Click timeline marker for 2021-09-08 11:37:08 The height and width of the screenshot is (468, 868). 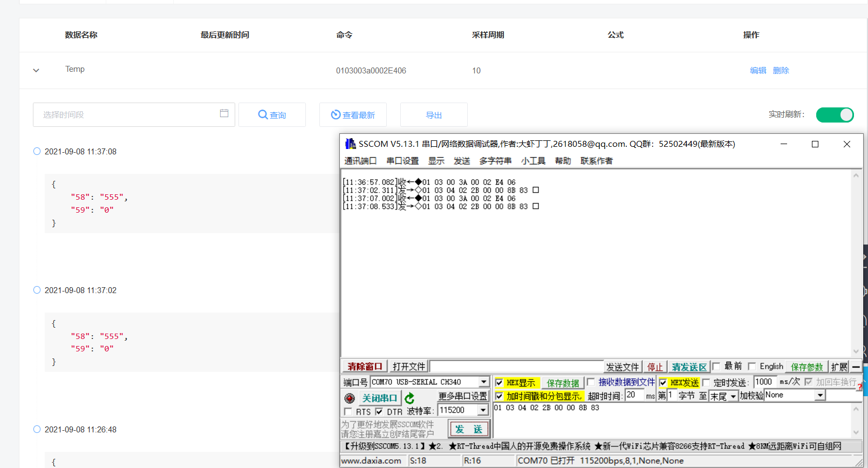37,151
